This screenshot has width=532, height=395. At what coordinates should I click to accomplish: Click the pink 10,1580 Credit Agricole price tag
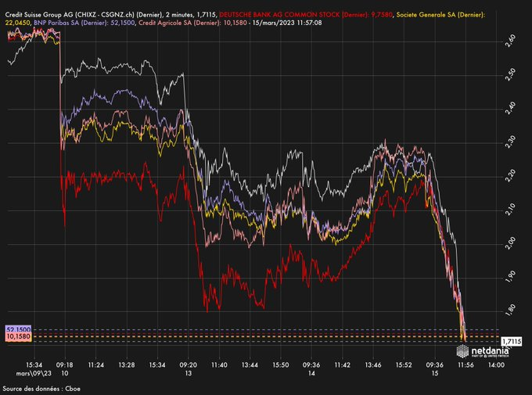click(17, 337)
